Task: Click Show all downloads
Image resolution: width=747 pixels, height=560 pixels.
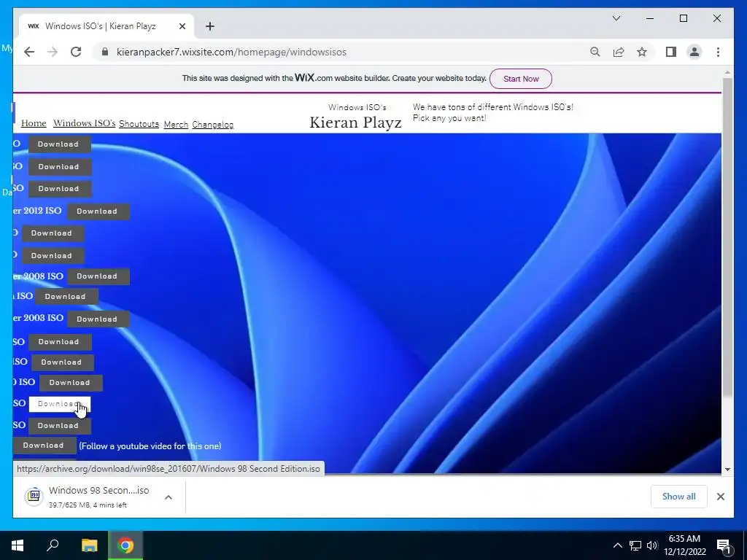Action: [679, 496]
